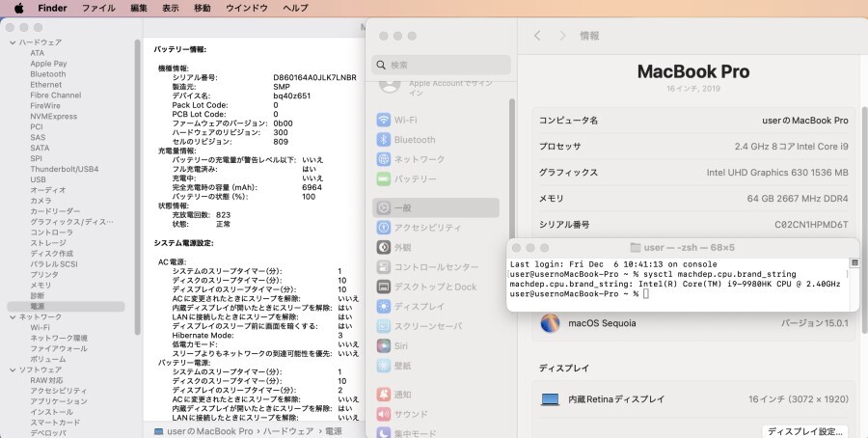The image size is (868, 438).
Task: Open the 移動 menu
Action: point(203,8)
